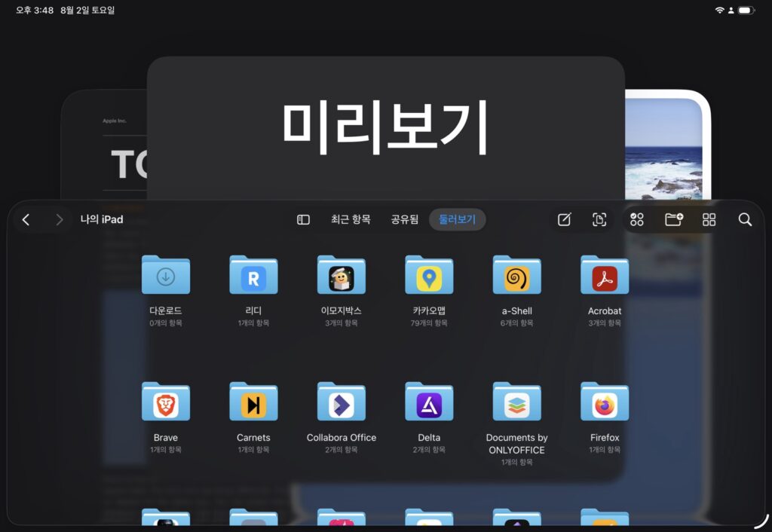Open the a-Shell folder
Viewport: 772px width, 532px height.
[517, 275]
